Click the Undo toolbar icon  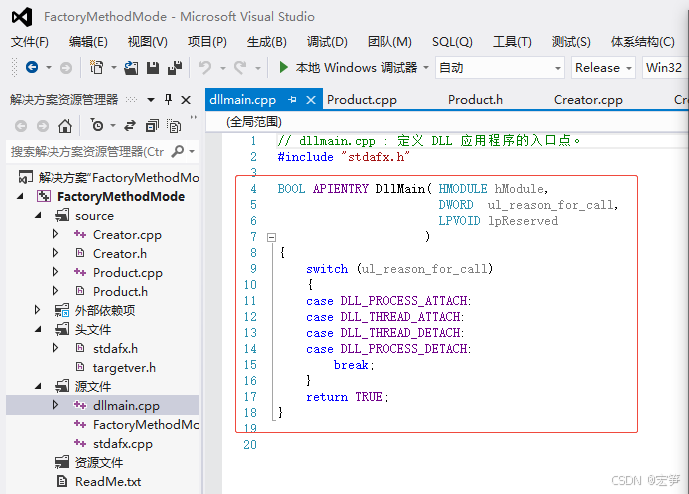[x=205, y=68]
